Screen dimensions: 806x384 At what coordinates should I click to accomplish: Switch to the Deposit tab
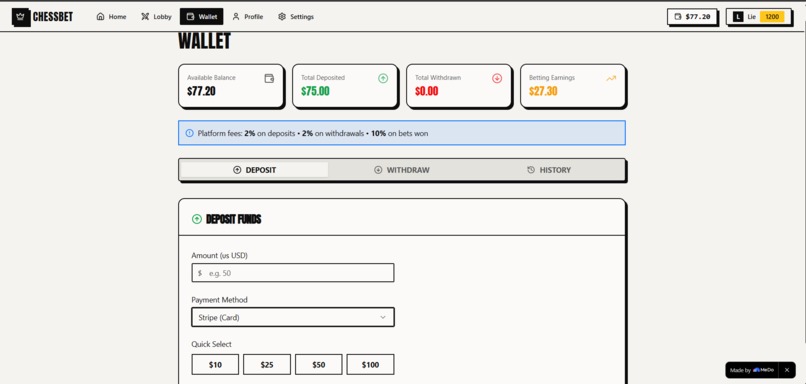(254, 170)
